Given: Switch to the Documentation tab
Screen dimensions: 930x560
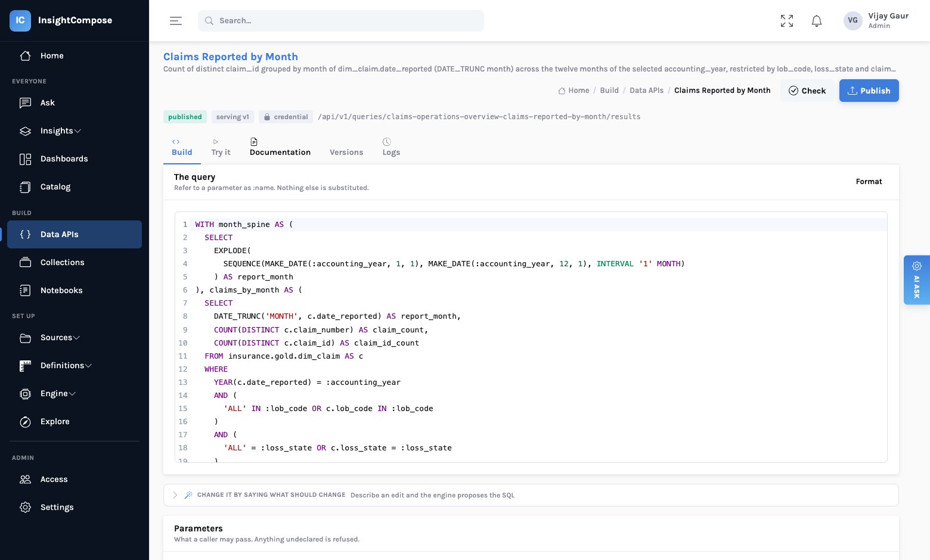Looking at the screenshot, I should tap(280, 147).
